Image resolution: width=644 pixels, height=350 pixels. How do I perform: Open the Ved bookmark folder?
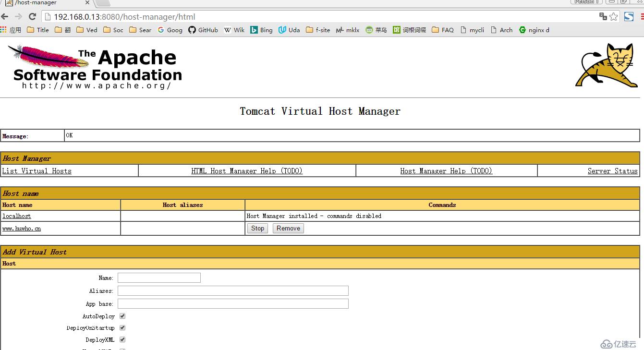point(86,30)
